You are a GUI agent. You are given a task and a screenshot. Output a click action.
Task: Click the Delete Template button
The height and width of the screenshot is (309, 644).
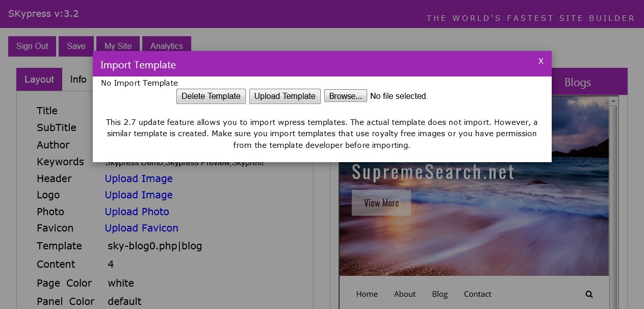(211, 96)
